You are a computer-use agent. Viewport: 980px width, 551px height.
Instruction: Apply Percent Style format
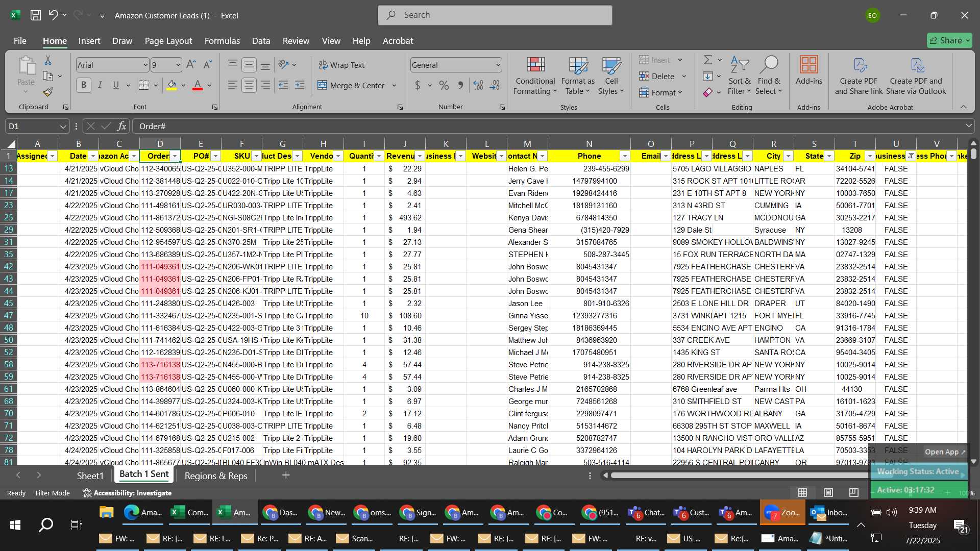tap(444, 85)
